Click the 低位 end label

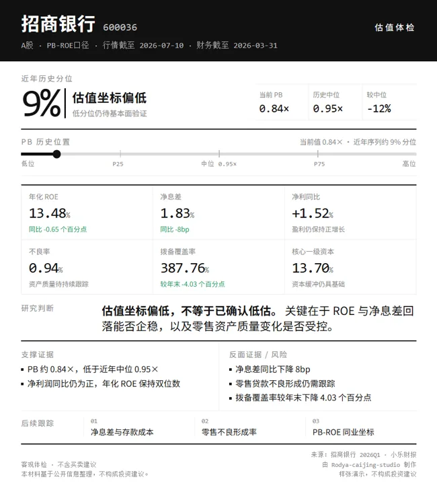click(x=28, y=164)
